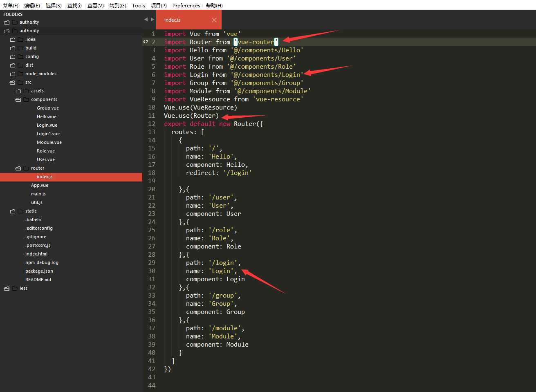This screenshot has height=392, width=536.
Task: Click the gutter marker icon on line 2
Action: coord(145,42)
